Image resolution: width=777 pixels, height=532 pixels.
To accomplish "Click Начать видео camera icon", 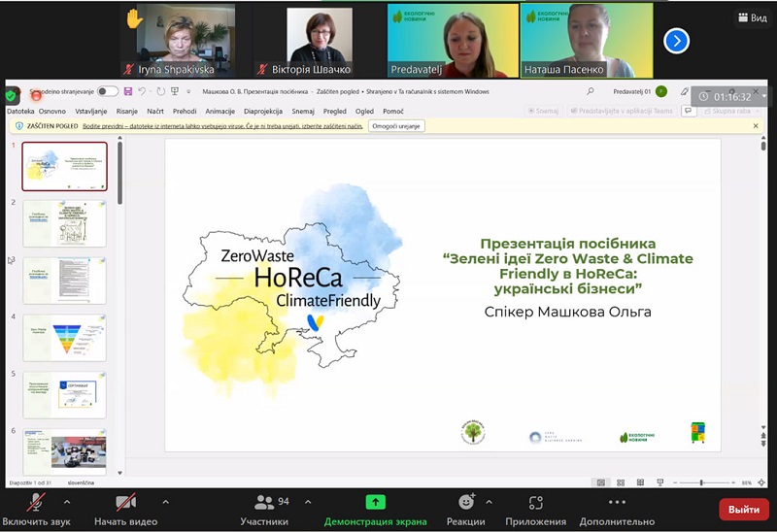I will pyautogui.click(x=126, y=511).
